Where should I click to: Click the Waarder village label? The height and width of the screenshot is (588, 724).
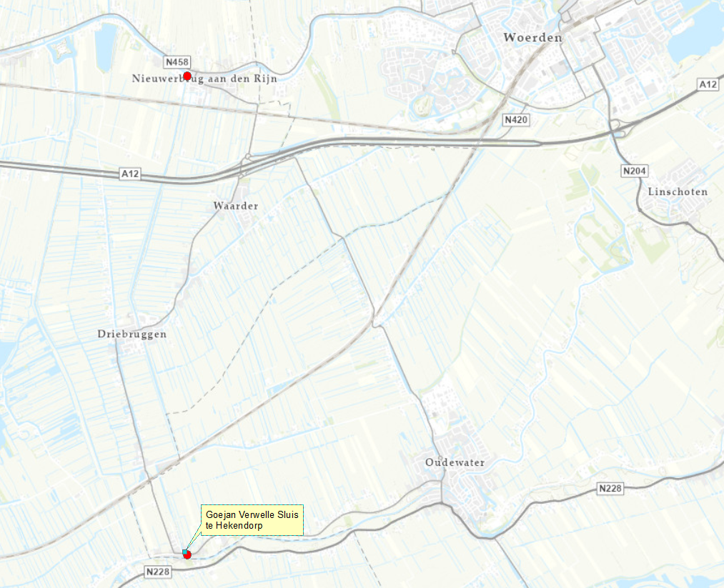tap(236, 206)
